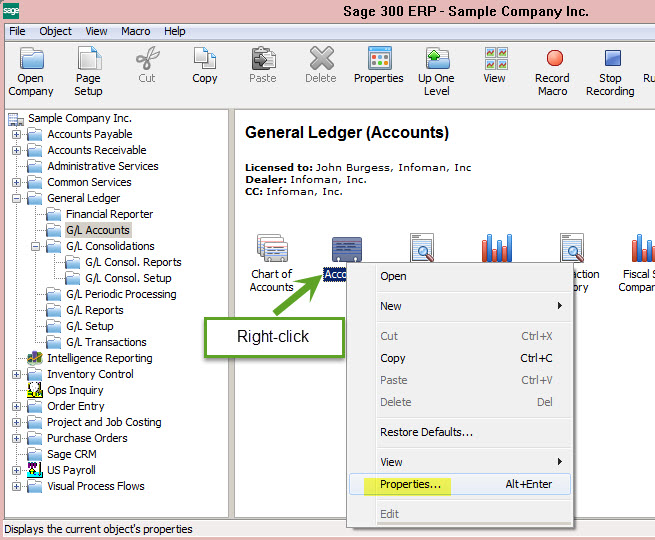Expand the Inventory Control node
The image size is (655, 540).
[16, 374]
